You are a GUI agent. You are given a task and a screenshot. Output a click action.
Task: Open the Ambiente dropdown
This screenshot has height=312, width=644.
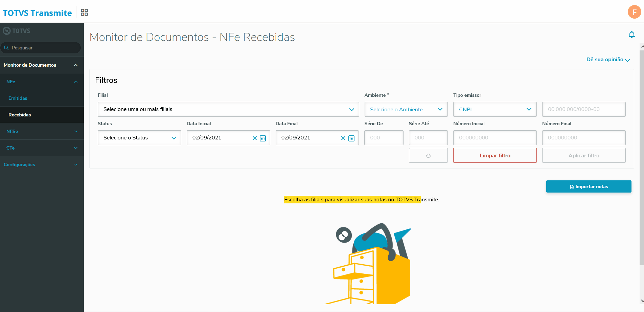pos(406,109)
